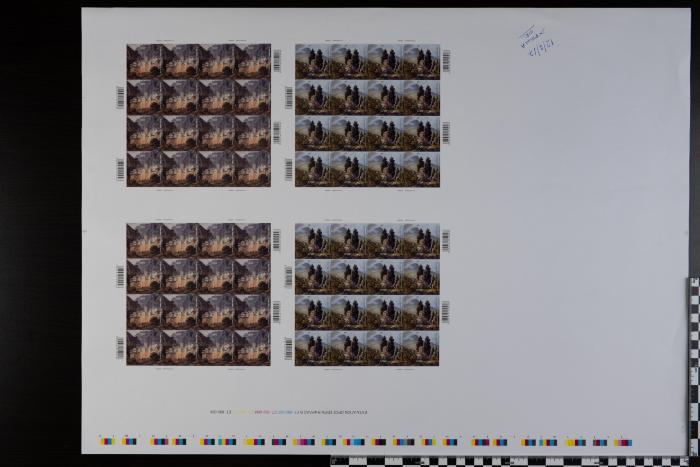Click the upper-right pane of blue-sky stamps
Viewport: 700px width, 467px height.
pos(367,115)
